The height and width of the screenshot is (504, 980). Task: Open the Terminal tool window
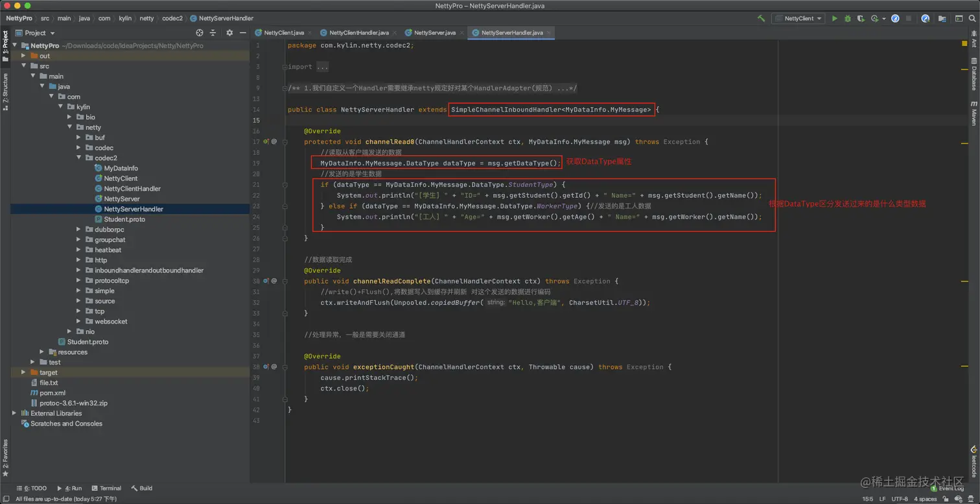click(106, 488)
